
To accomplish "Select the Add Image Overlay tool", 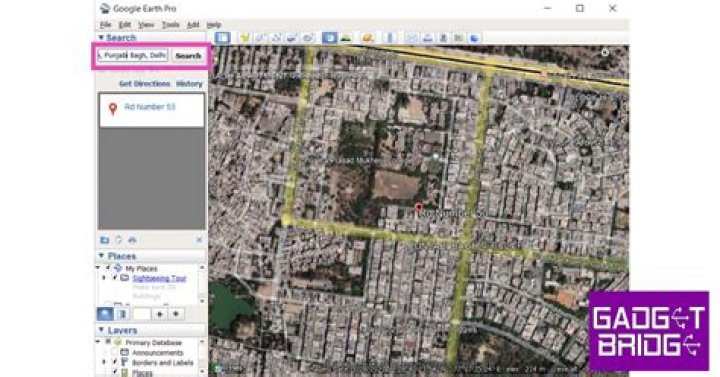I will click(292, 38).
